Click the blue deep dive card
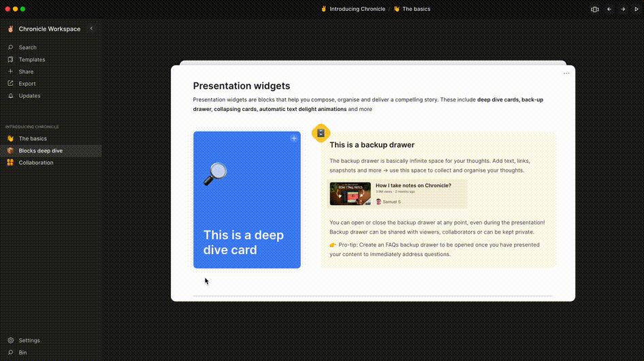The image size is (644, 361). click(247, 200)
